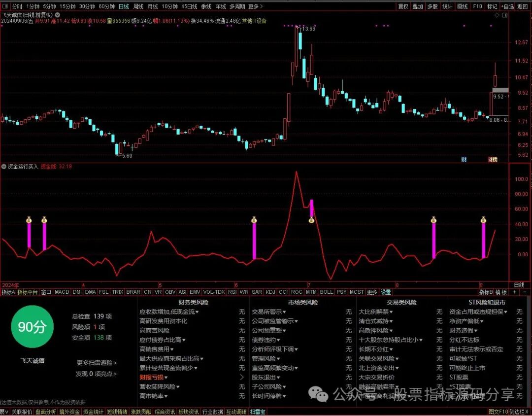Switch to MACD indicator tab

coord(62,292)
